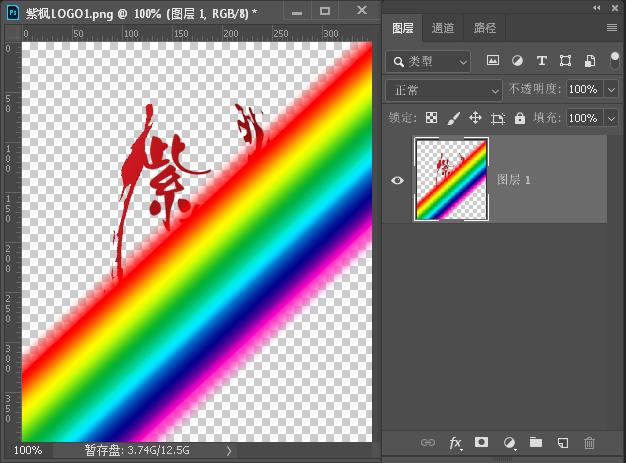Create a new layer
The height and width of the screenshot is (463, 626).
click(563, 443)
